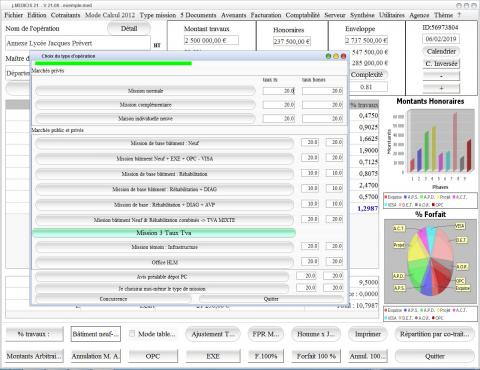Open the Facturation menu
This screenshot has height=370, width=480.
pos(266,15)
